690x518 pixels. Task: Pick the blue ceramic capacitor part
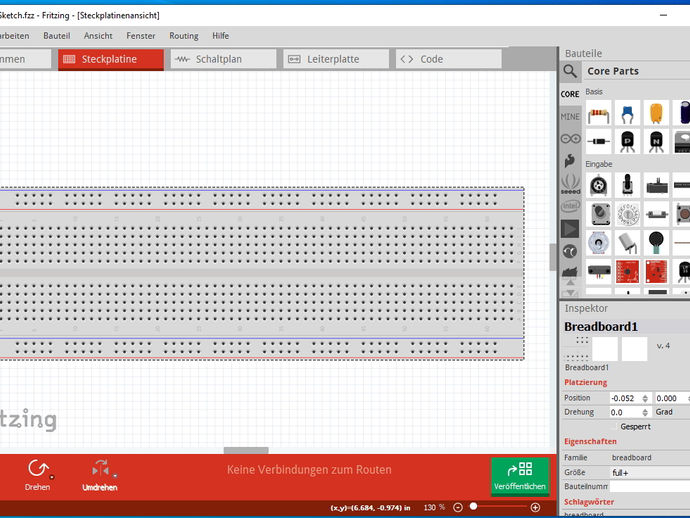pyautogui.click(x=628, y=114)
